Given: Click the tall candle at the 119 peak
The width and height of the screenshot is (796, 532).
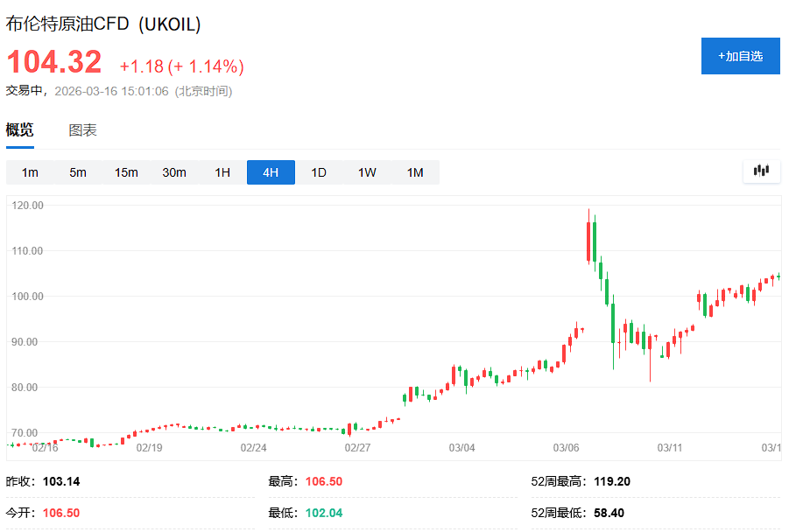Looking at the screenshot, I should (590, 236).
